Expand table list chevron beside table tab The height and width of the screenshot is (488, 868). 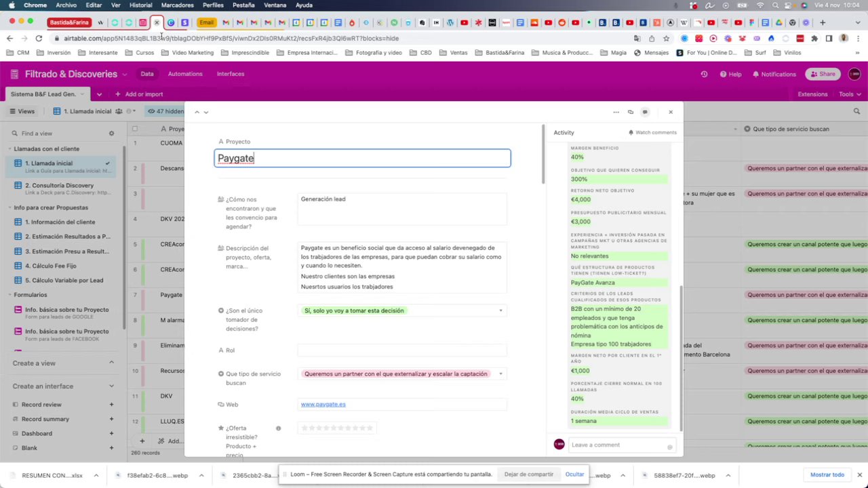[x=99, y=94]
